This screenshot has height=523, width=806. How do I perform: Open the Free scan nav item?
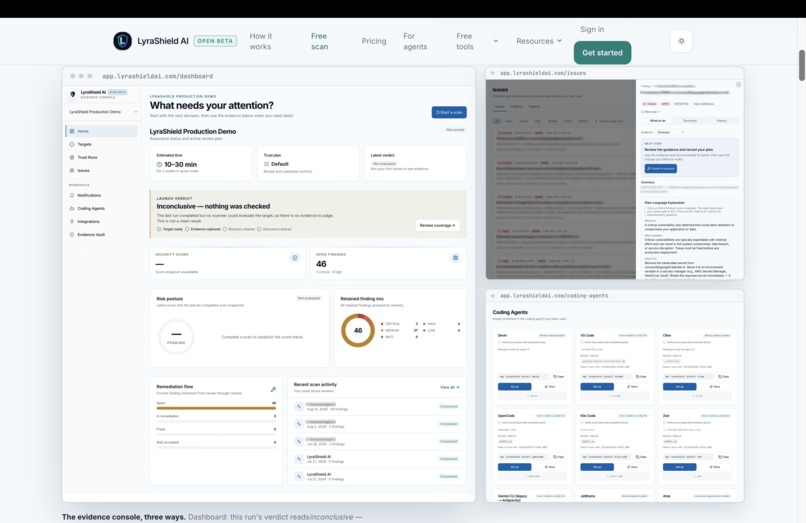[x=319, y=41]
